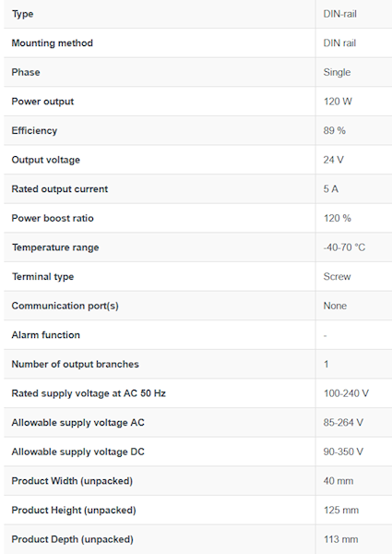Viewport: 392px width, 554px height.
Task: Click the 100-240 V rated supply value
Action: (346, 393)
